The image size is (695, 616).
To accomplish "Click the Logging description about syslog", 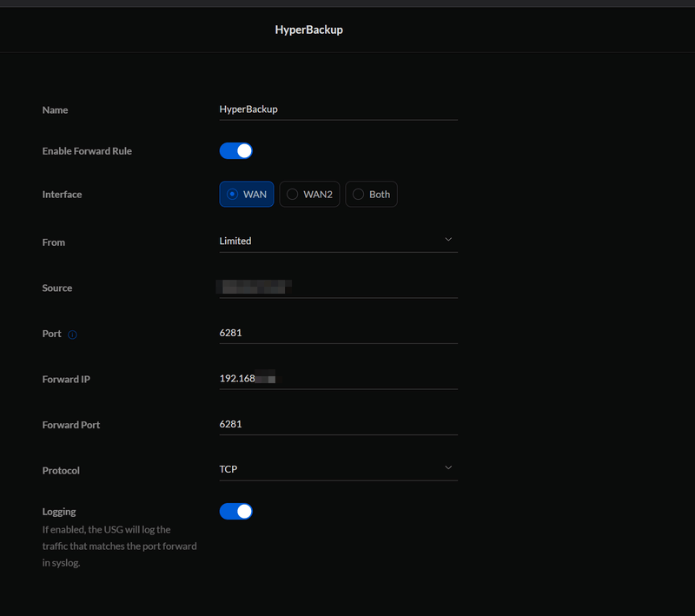I will (119, 546).
